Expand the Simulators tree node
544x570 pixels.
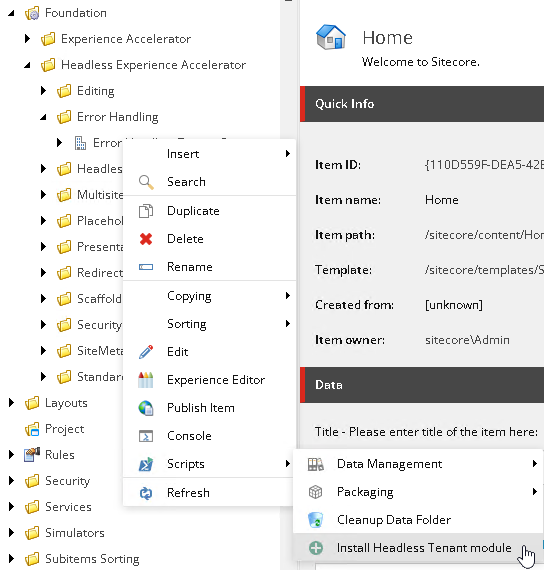pos(11,533)
